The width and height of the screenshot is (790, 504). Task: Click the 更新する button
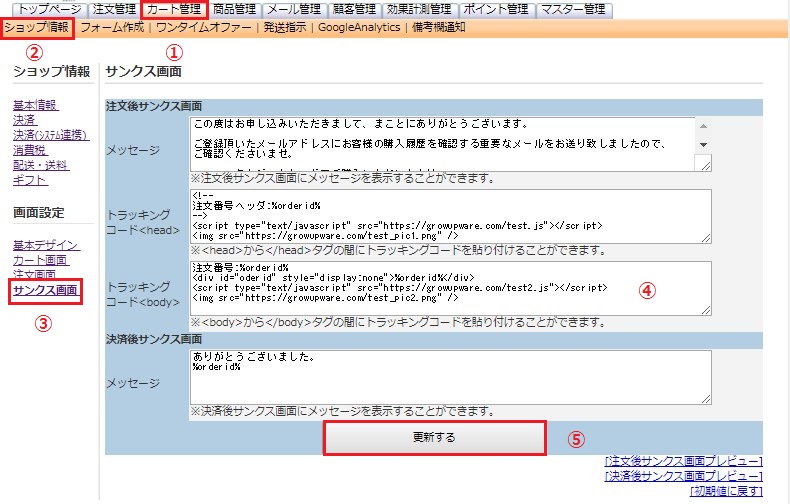click(434, 437)
